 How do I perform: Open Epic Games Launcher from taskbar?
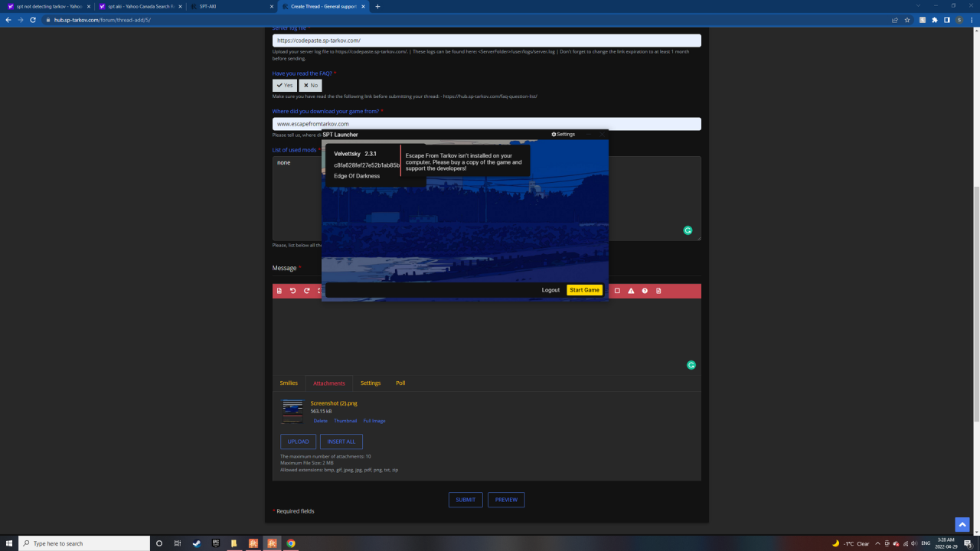(215, 543)
